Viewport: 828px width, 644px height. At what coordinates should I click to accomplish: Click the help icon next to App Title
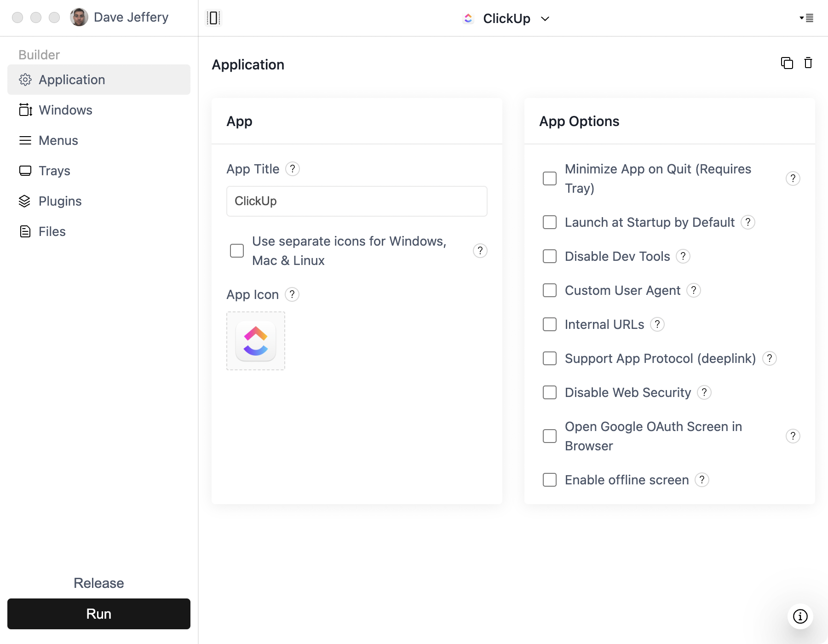293,169
